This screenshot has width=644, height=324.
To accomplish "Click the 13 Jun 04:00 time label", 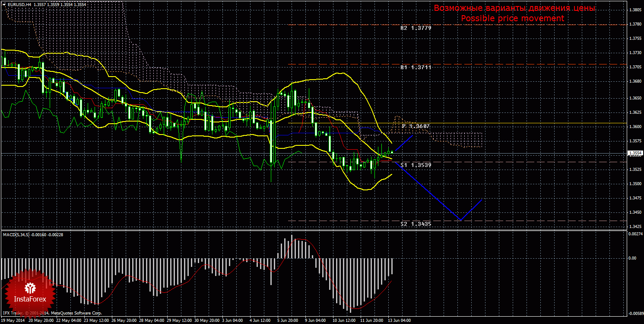I will tap(399, 321).
